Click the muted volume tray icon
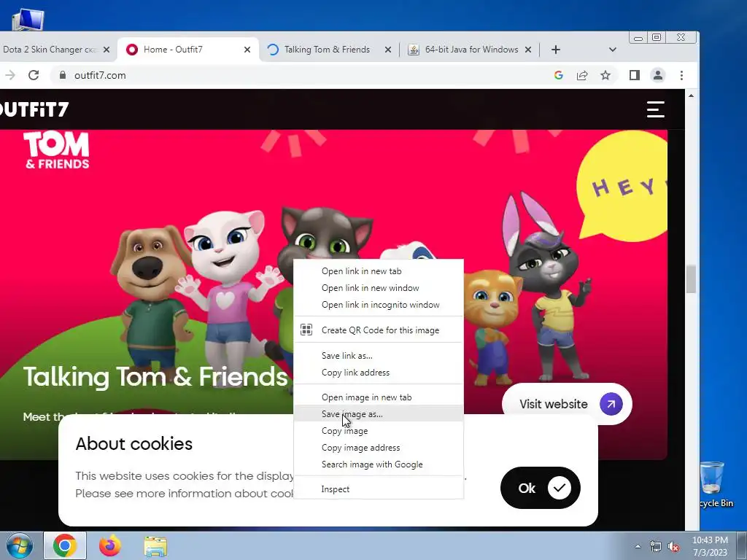The image size is (747, 560). point(673,547)
